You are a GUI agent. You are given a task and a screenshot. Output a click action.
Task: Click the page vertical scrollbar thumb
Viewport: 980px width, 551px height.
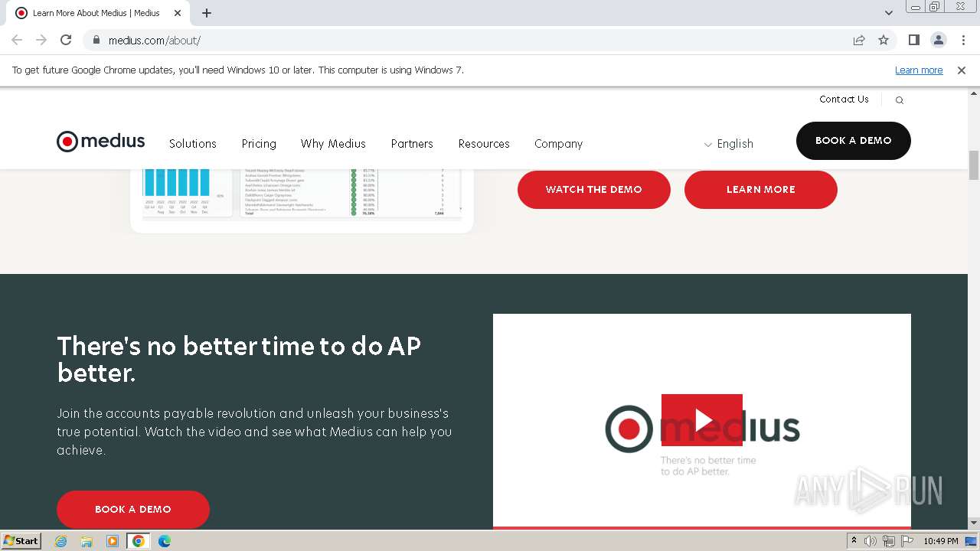pyautogui.click(x=974, y=165)
